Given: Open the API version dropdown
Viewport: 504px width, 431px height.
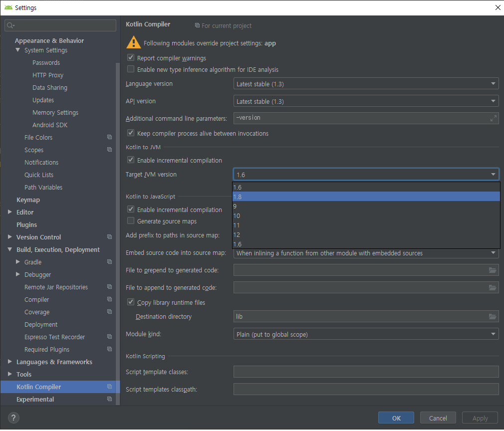Looking at the screenshot, I should coord(366,101).
